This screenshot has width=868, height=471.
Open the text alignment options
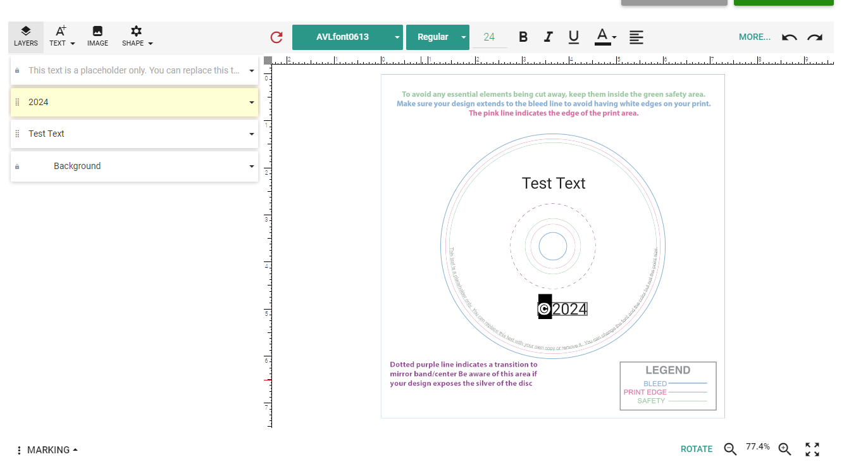(x=636, y=37)
